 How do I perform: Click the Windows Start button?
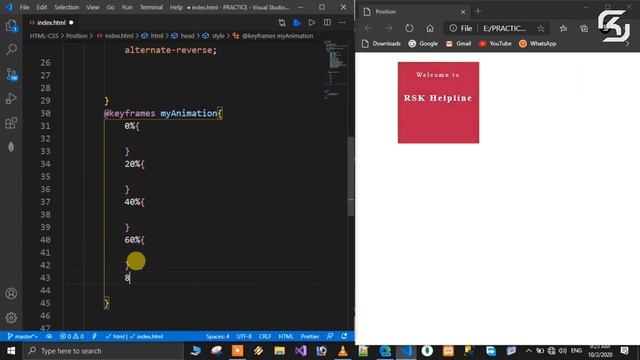[x=11, y=351]
